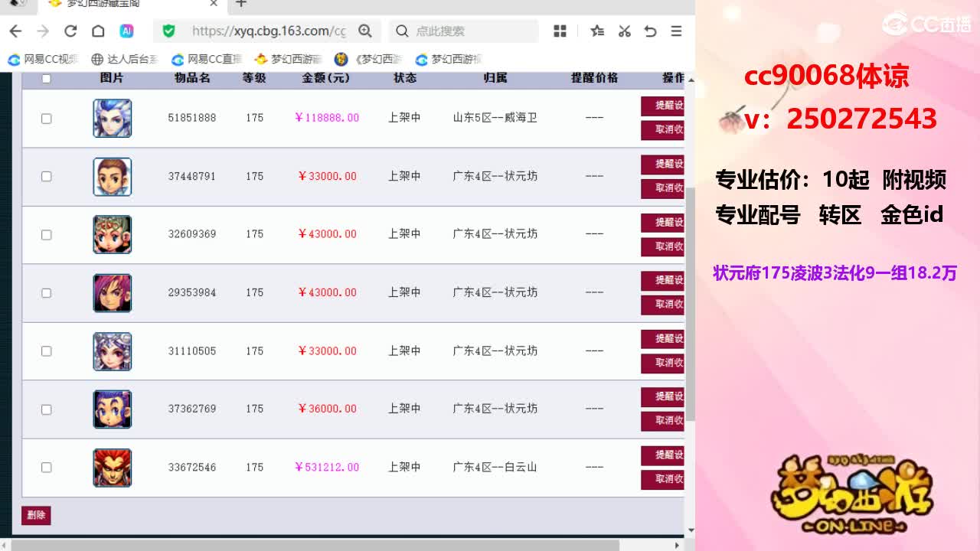Click the server name 山东5区--威海卫
980x551 pixels.
point(495,118)
